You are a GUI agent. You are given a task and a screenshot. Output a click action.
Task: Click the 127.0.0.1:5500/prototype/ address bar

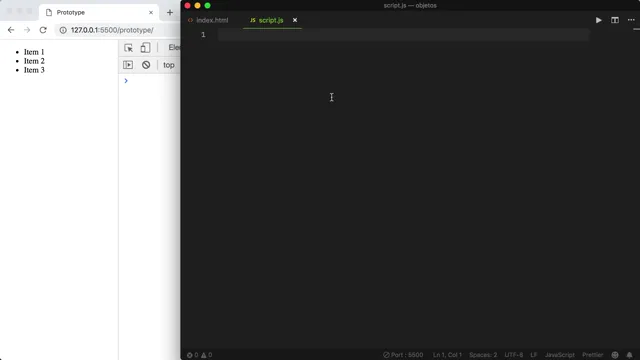click(x=112, y=30)
